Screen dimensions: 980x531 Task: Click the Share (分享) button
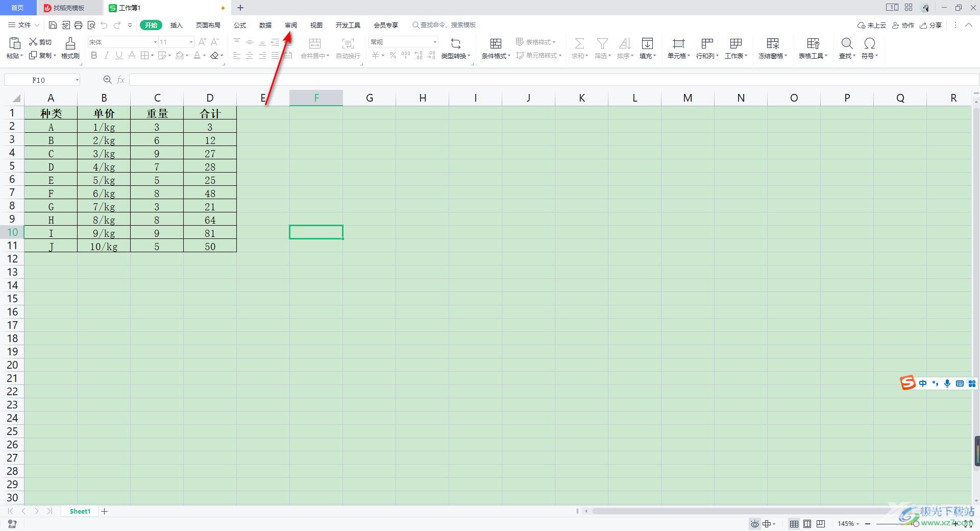pyautogui.click(x=930, y=25)
